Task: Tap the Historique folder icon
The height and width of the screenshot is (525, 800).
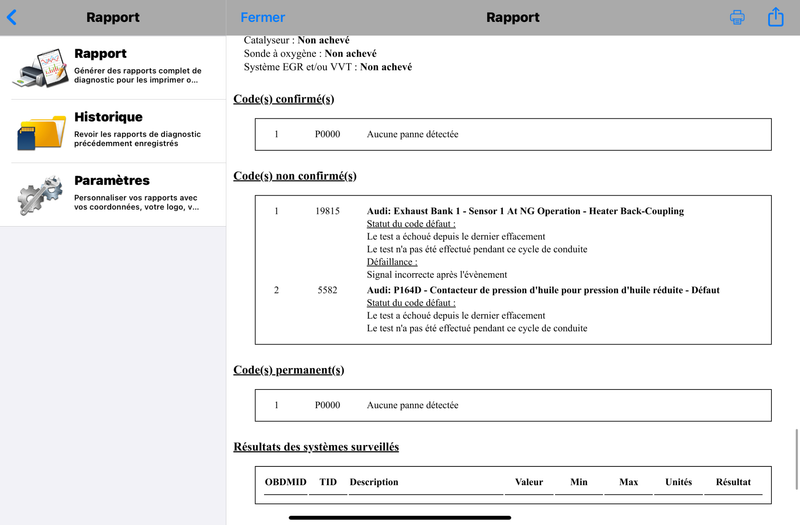Action: tap(40, 132)
